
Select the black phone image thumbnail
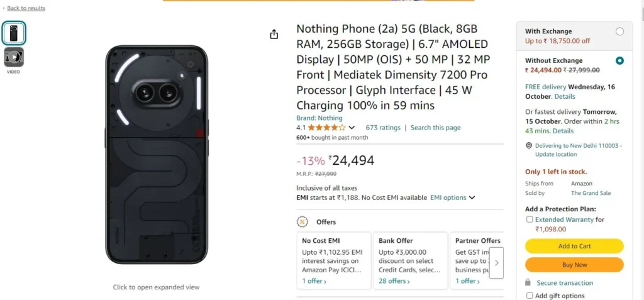14,33
